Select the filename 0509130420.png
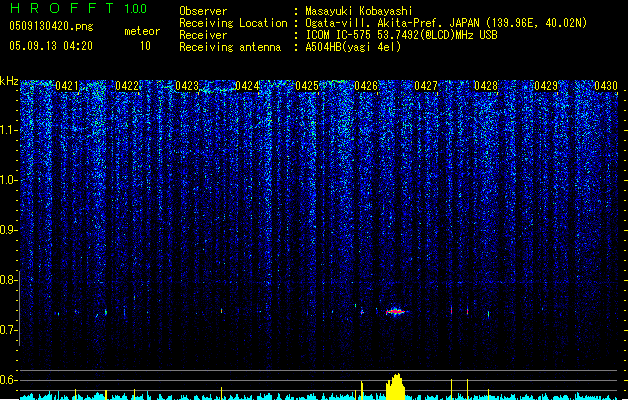The height and width of the screenshot is (400, 629). click(51, 27)
